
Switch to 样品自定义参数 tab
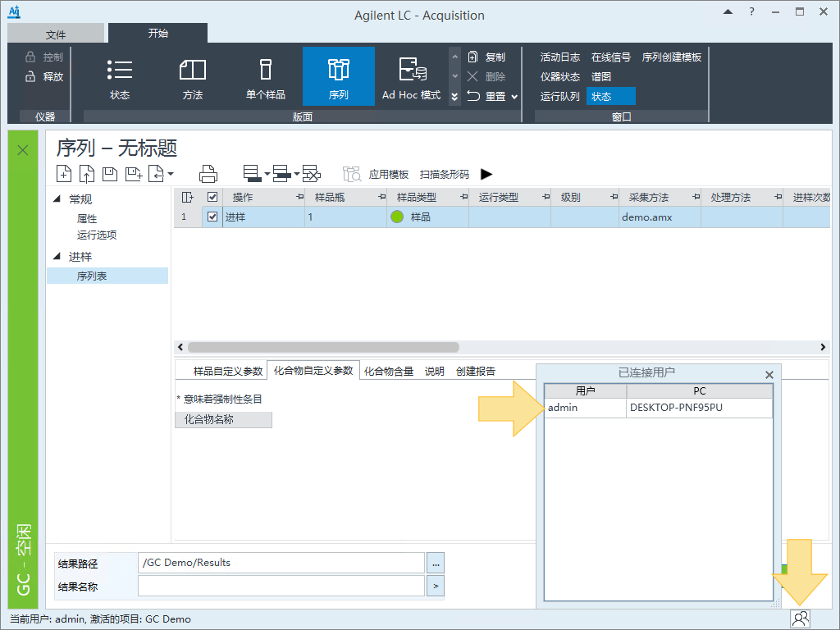(x=228, y=372)
